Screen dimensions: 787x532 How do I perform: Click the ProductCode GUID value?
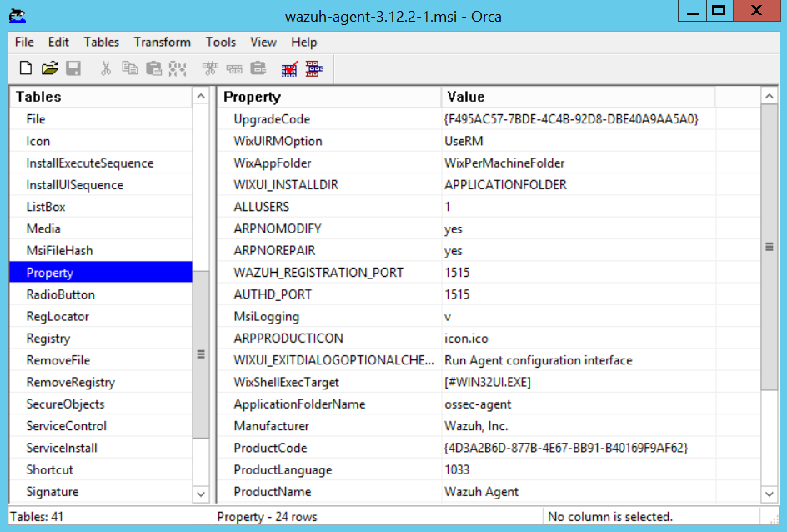(x=565, y=448)
